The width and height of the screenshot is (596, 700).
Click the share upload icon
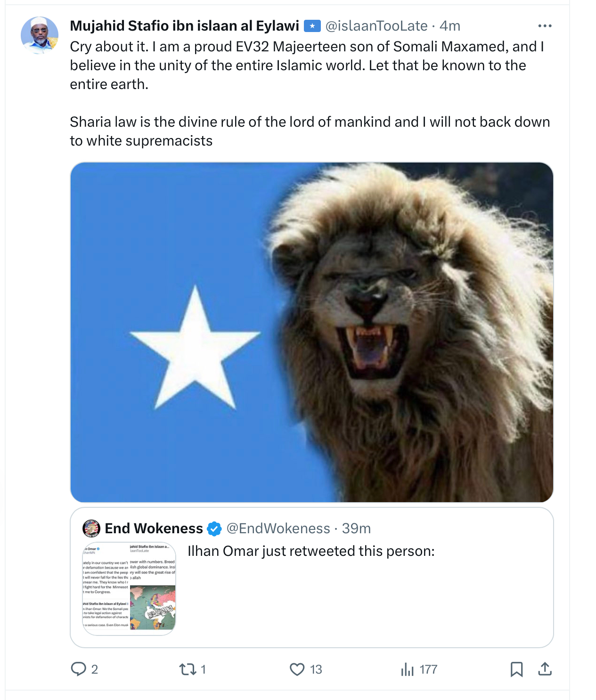(x=545, y=669)
